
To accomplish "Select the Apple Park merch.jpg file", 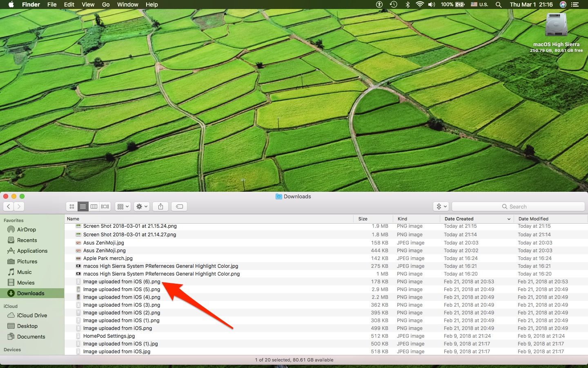I will pyautogui.click(x=108, y=258).
